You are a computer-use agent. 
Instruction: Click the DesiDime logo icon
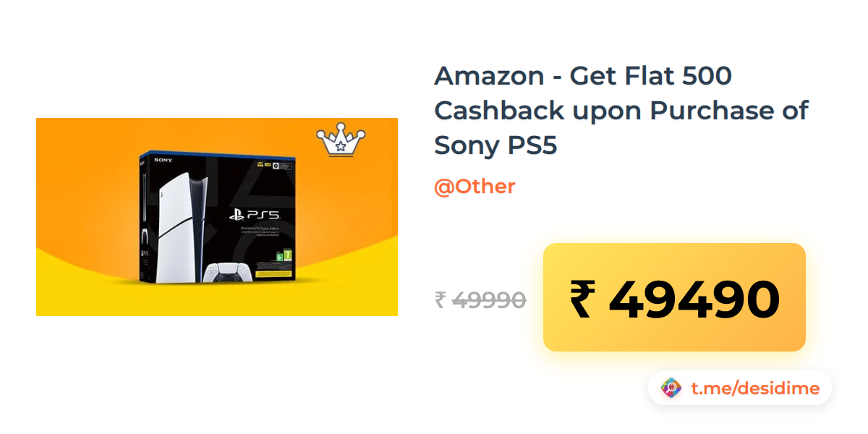pyautogui.click(x=671, y=388)
